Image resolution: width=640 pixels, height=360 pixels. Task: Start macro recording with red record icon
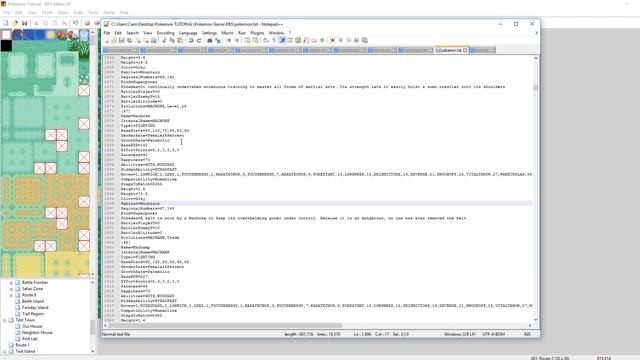[333, 40]
